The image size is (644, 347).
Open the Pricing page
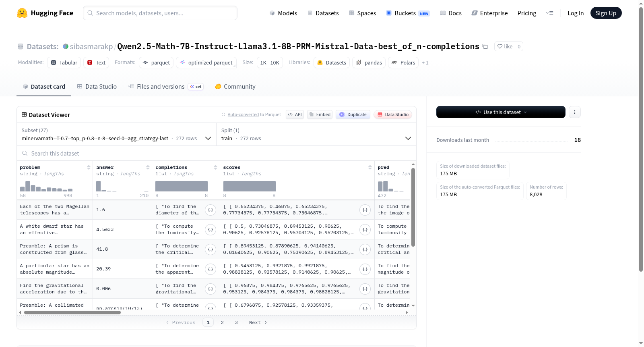tap(527, 13)
